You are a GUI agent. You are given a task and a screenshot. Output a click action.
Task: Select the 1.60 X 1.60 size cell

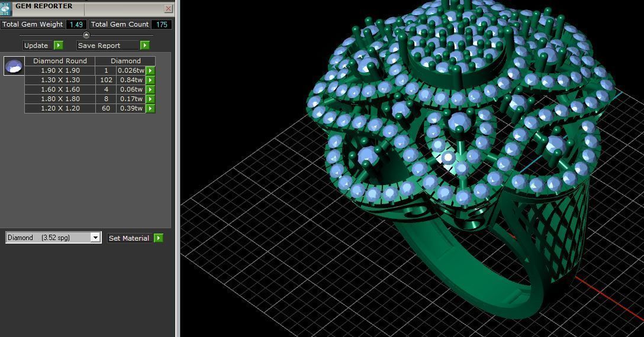[x=60, y=89]
